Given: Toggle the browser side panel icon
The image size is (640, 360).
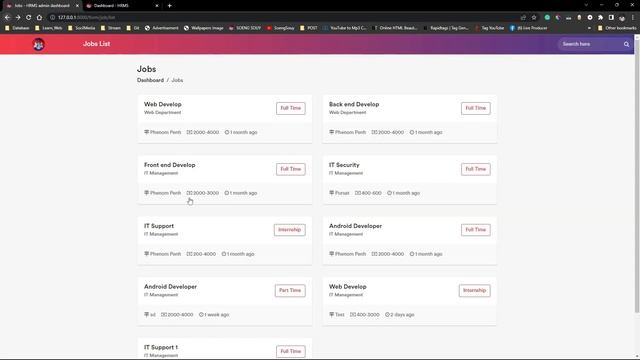Looking at the screenshot, I should click(x=611, y=18).
